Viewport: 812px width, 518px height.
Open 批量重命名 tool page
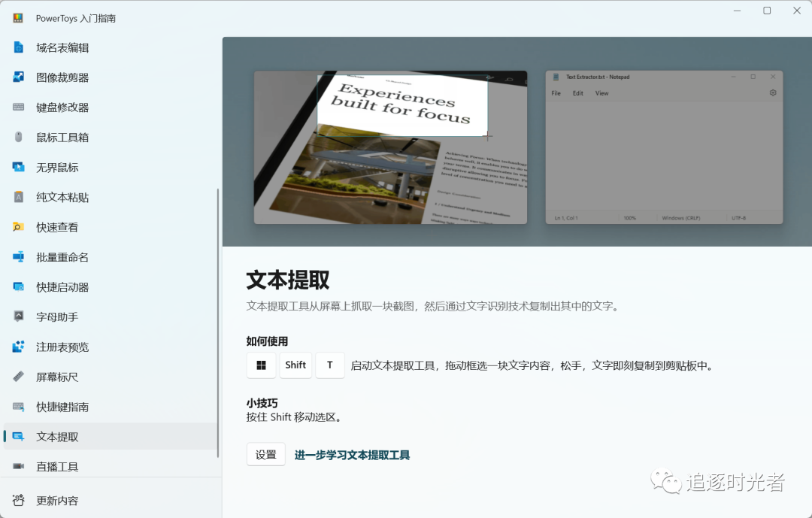(x=17, y=257)
